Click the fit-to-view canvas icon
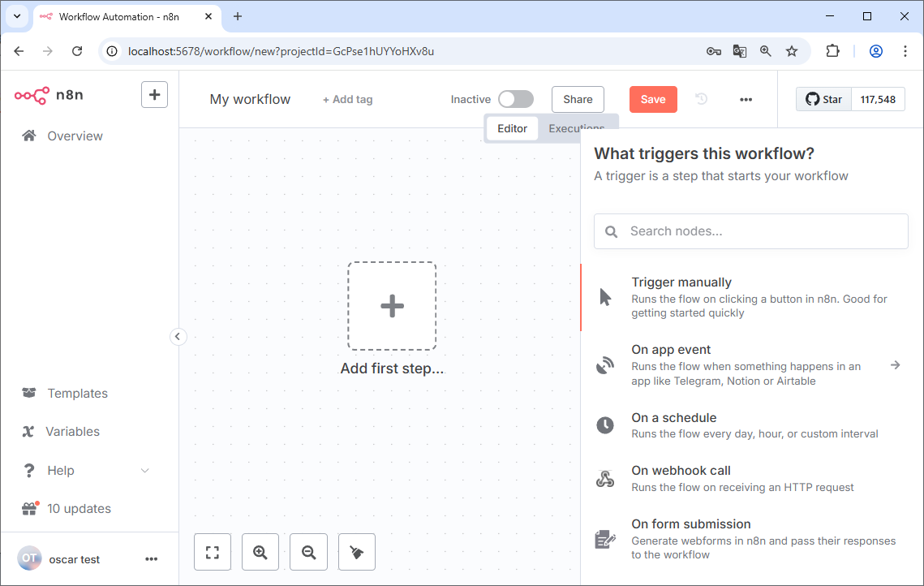924x586 pixels. pyautogui.click(x=213, y=552)
